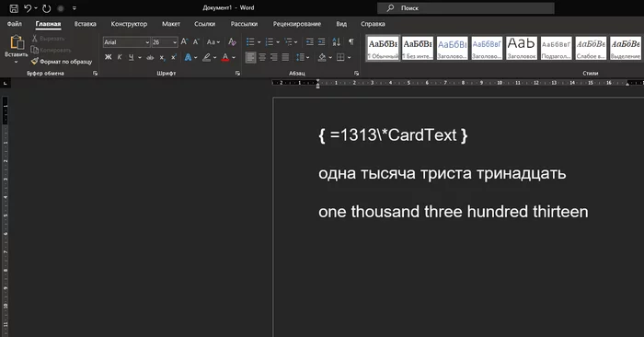Screen dimensions: 644x337
Task: Click the text effects blue A icon
Action: (188, 57)
